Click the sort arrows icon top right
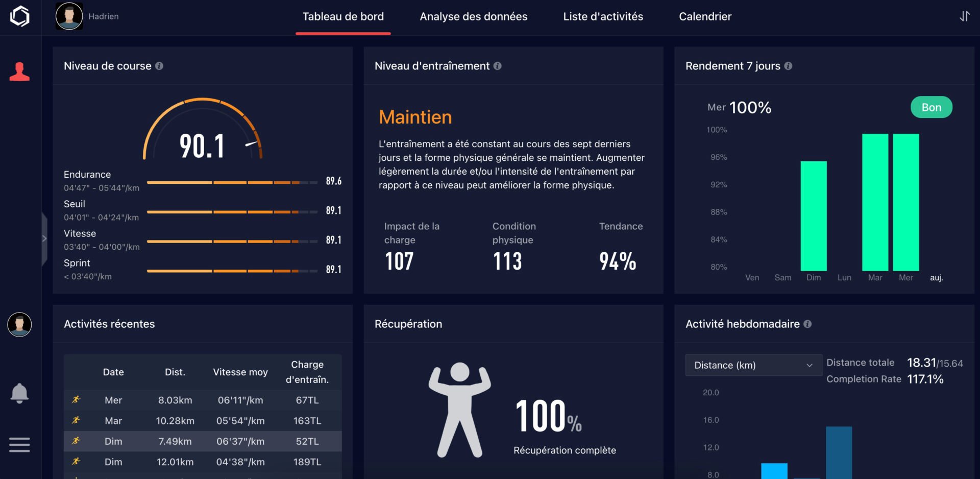 [x=964, y=16]
